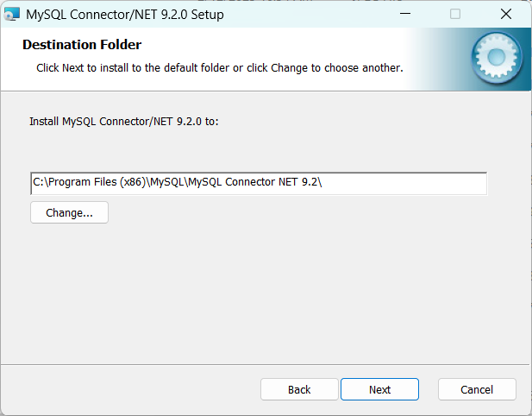
Task: Focus the destination folder path field
Action: coord(405,184)
